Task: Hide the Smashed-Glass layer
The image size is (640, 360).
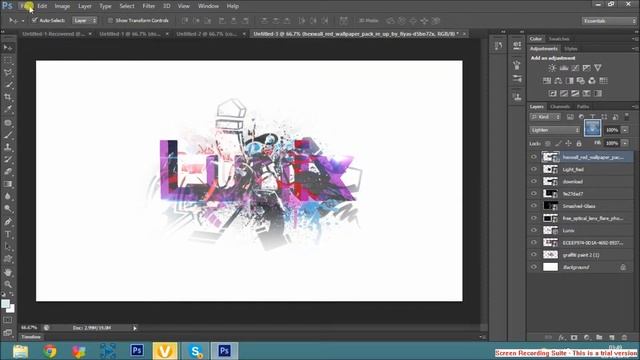Action: tap(534, 206)
